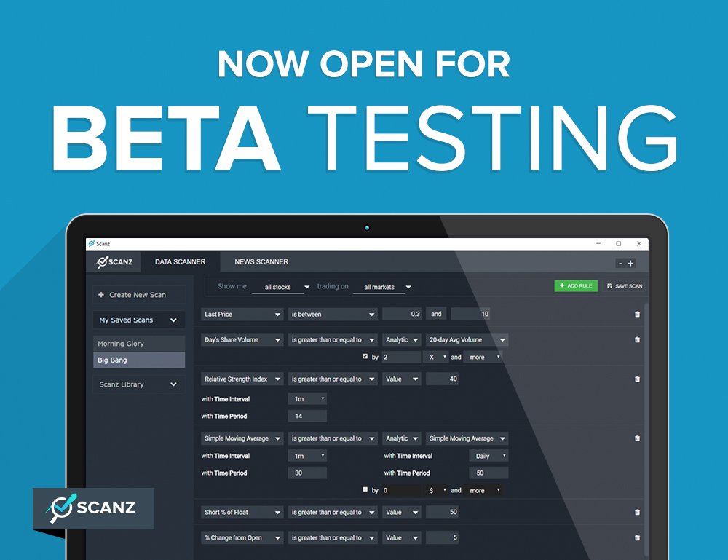Uncheck the 'by 2' volume multiplier checkbox

pos(365,357)
